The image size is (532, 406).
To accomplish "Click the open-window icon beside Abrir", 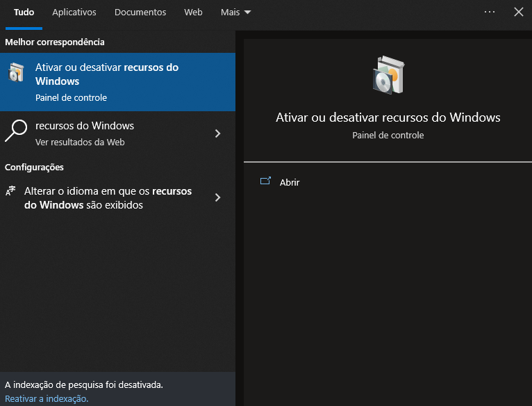I will coord(265,181).
